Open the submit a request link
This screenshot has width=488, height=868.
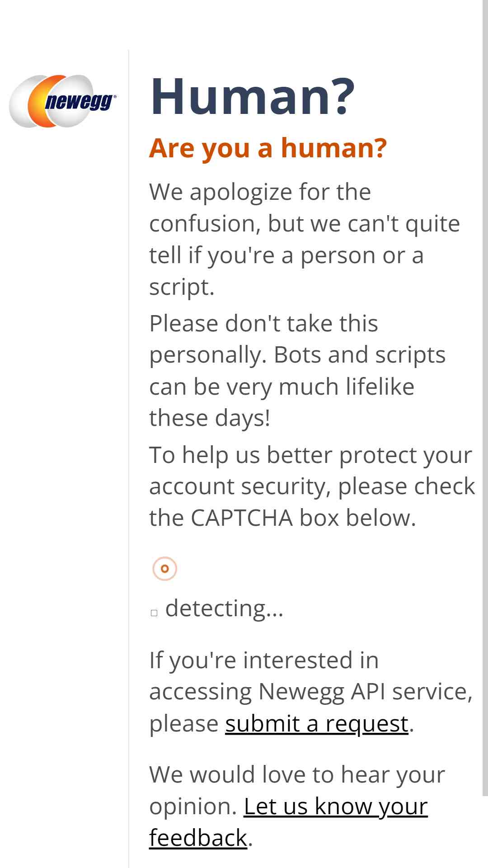click(x=317, y=723)
